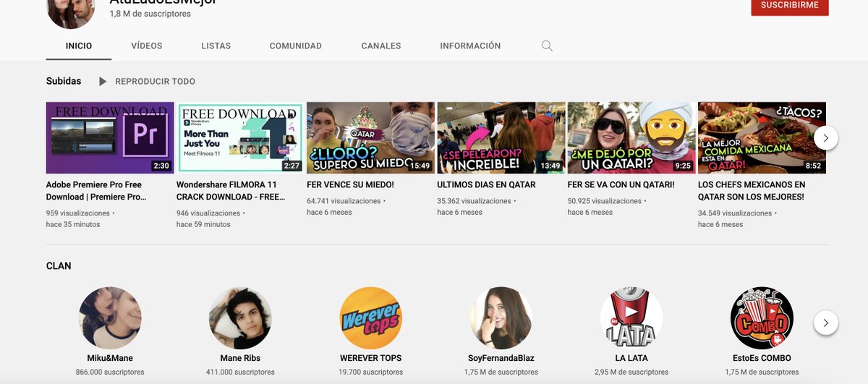Image resolution: width=868 pixels, height=384 pixels.
Task: Click the 9:25 duration badge
Action: [x=683, y=166]
